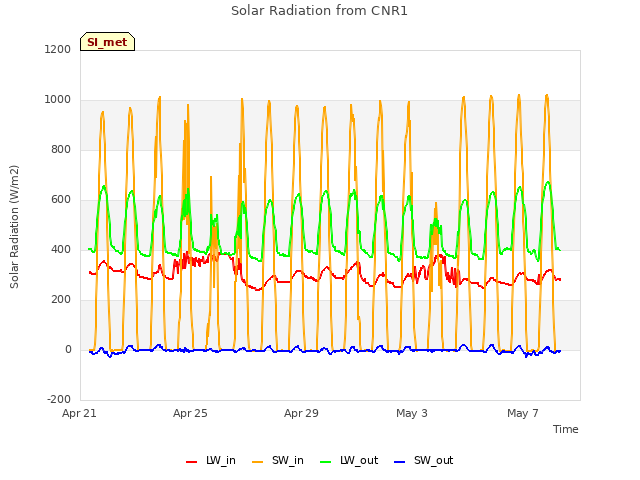
Task: Click the y-axis title Solar Radiation (W/m2)
Action: click(x=14, y=227)
